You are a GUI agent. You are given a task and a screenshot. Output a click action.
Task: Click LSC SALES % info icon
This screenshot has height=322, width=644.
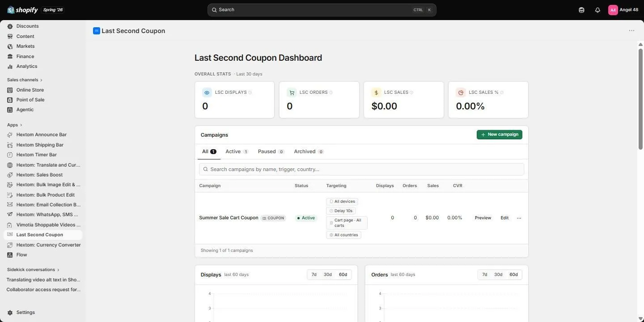pos(502,92)
